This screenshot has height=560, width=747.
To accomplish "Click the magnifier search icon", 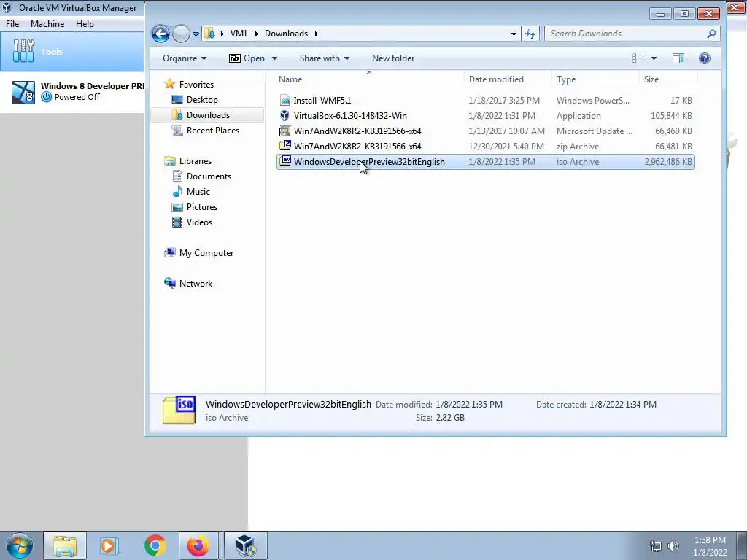I will (711, 34).
